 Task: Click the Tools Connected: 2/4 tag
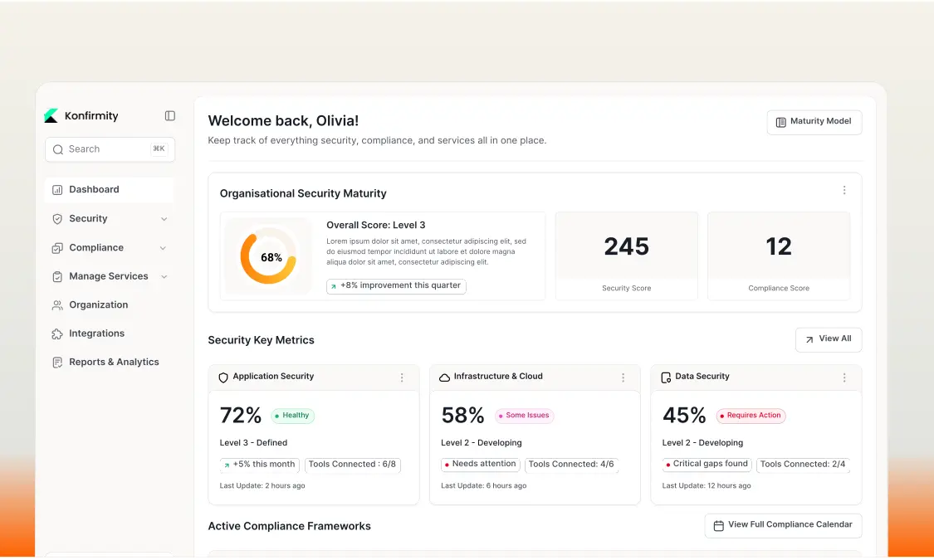click(x=803, y=465)
